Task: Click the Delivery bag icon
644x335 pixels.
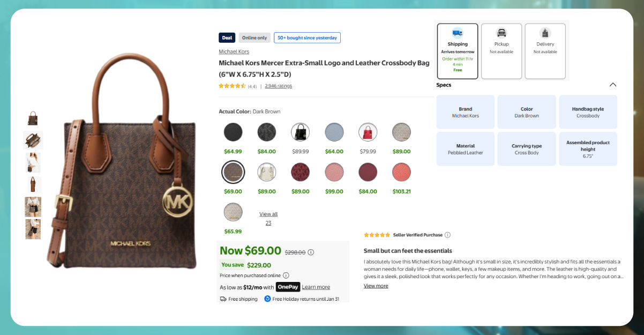Action: pos(545,33)
